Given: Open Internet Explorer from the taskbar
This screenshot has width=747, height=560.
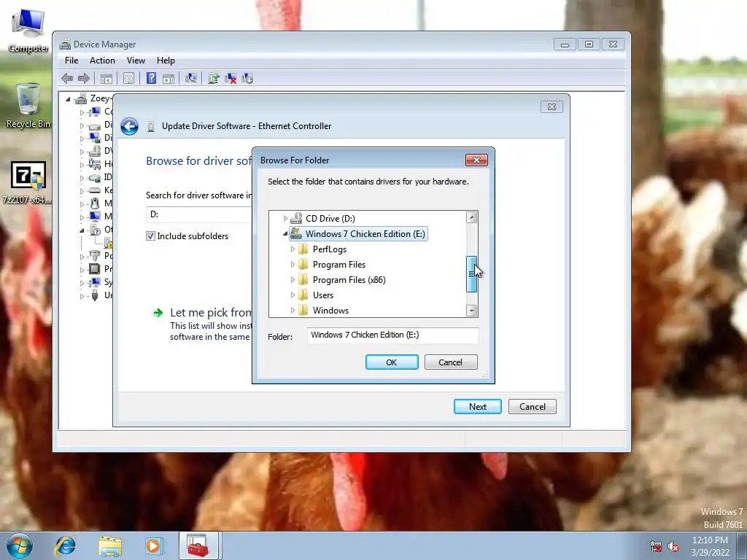Looking at the screenshot, I should click(x=65, y=545).
